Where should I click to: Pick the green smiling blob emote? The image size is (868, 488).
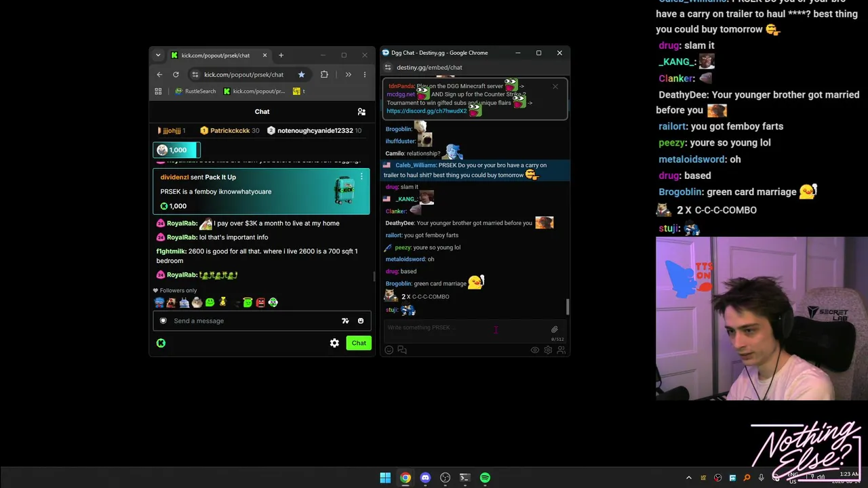click(210, 302)
